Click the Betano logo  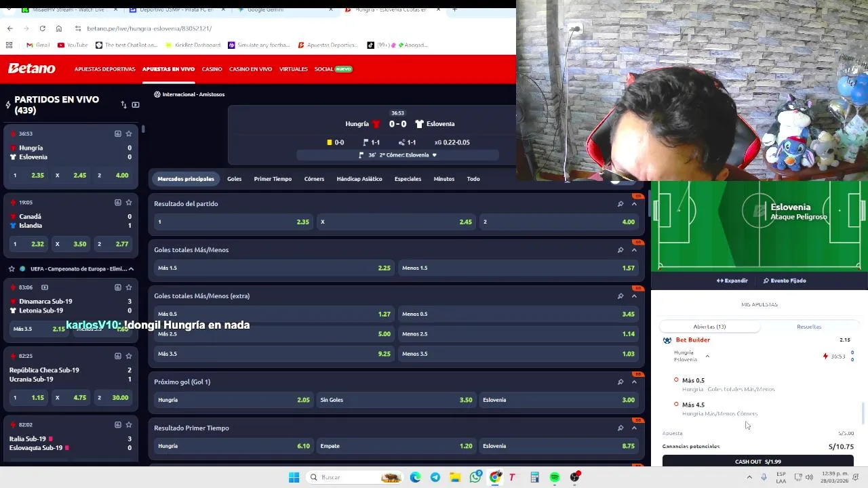31,68
